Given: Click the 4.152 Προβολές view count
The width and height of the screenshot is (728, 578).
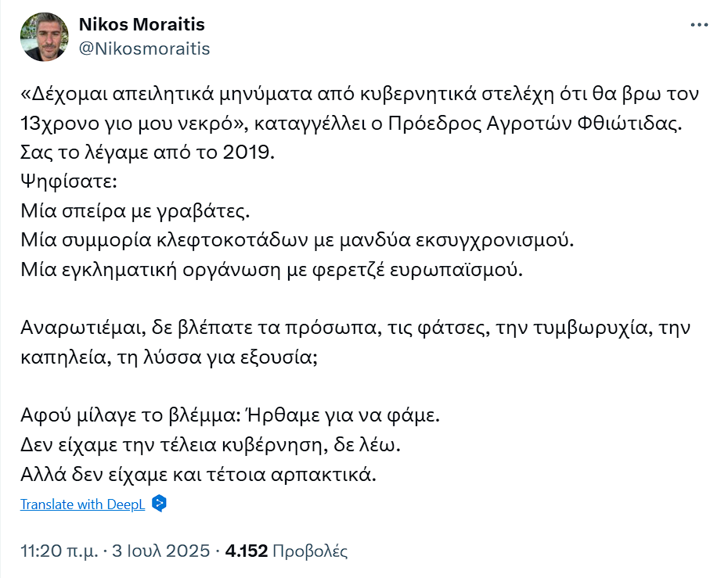Looking at the screenshot, I should point(286,551).
